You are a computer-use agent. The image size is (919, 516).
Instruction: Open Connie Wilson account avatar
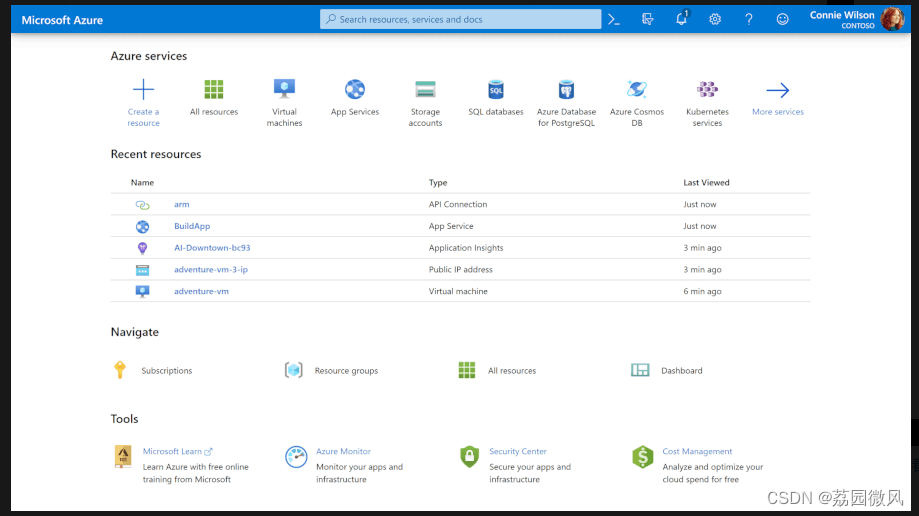[x=892, y=19]
